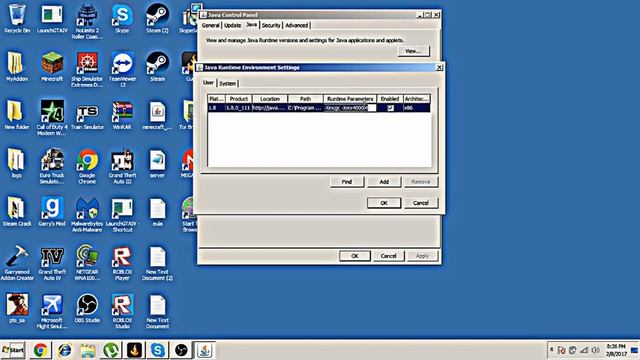
Task: Open uTorrent from the taskbar
Action: pyautogui.click(x=111, y=350)
